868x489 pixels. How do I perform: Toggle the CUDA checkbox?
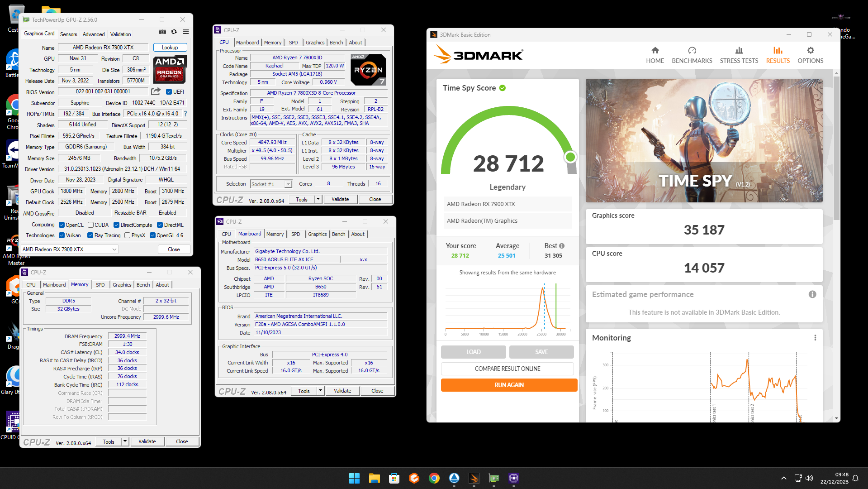click(90, 225)
